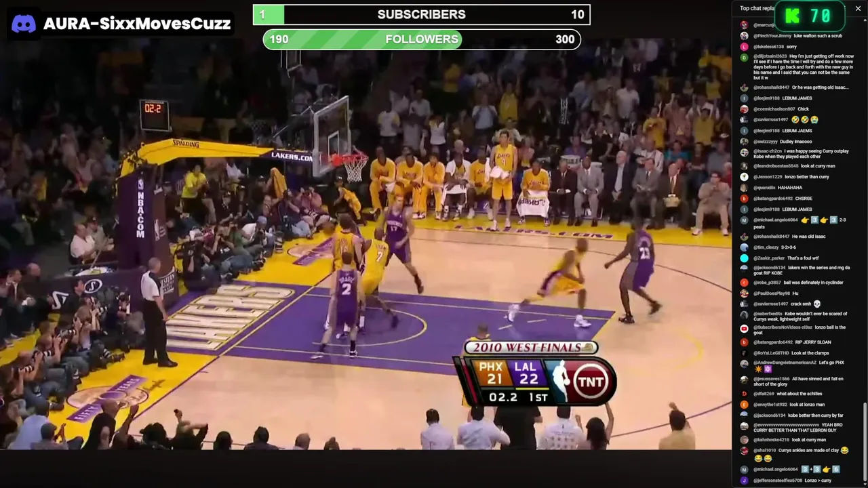The height and width of the screenshot is (488, 868).
Task: Click the '02.2 1ST' game clock on scoreboard
Action: click(518, 397)
